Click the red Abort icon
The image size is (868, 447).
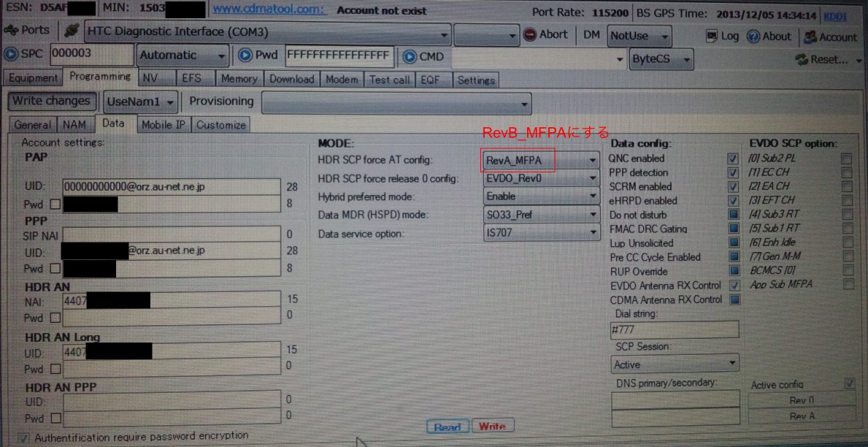coord(531,34)
